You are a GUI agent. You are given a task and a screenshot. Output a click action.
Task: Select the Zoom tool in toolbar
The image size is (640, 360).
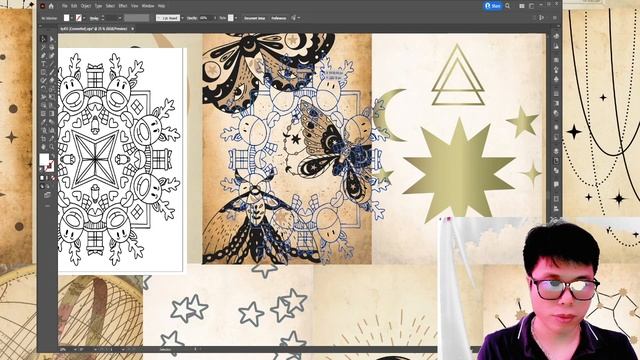pyautogui.click(x=52, y=147)
